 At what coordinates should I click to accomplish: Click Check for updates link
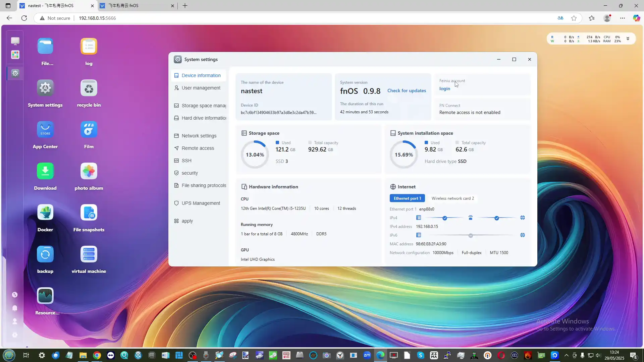point(407,90)
